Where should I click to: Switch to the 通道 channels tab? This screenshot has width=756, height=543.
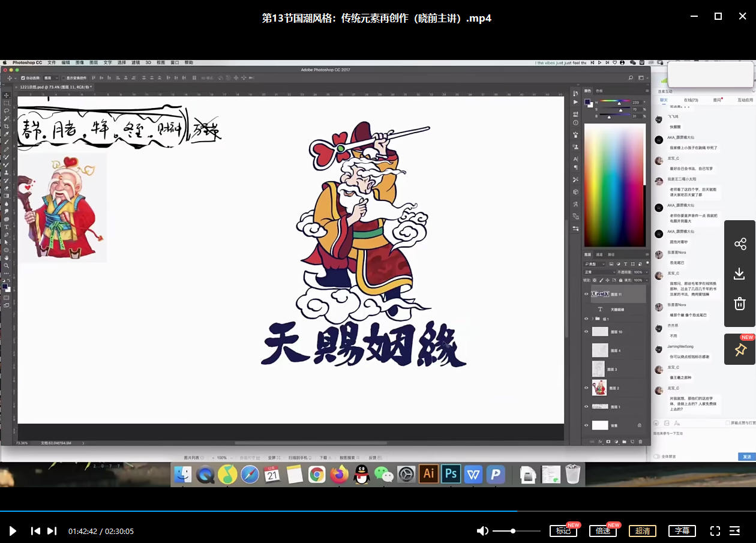pos(599,254)
